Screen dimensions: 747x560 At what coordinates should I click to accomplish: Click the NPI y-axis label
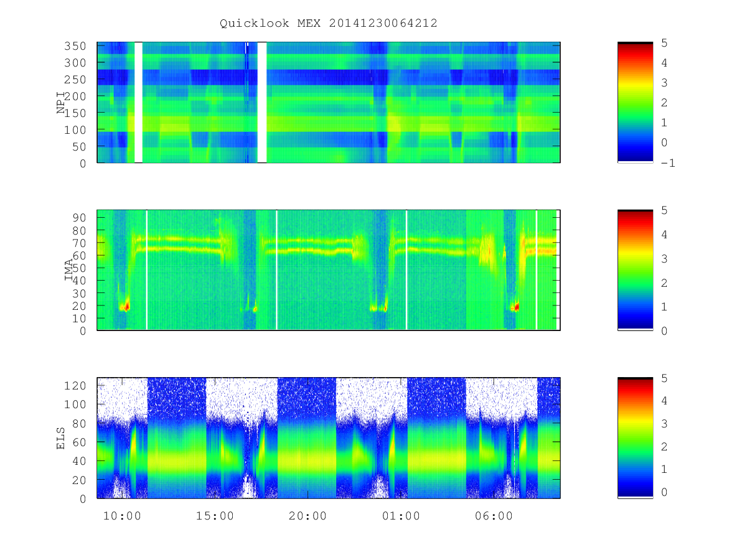61,103
